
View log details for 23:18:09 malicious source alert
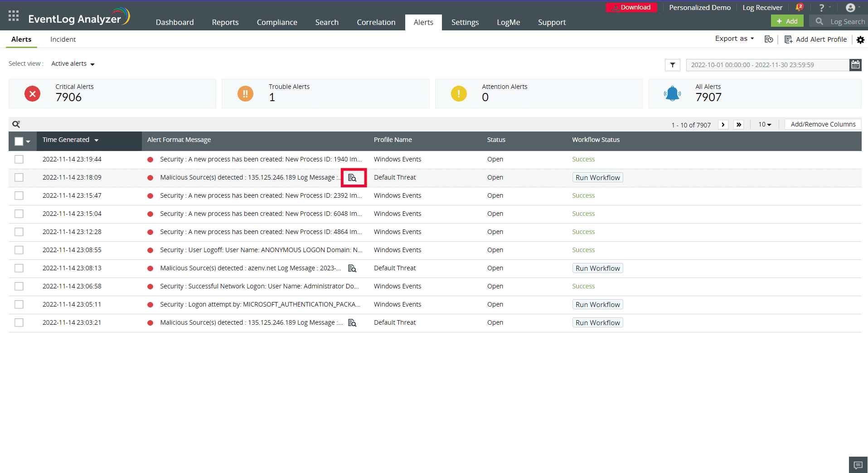click(x=352, y=178)
